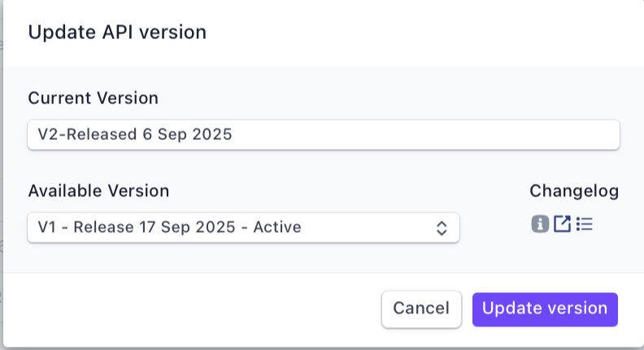Click the Changelog label
Image resolution: width=644 pixels, height=350 pixels.
(574, 190)
